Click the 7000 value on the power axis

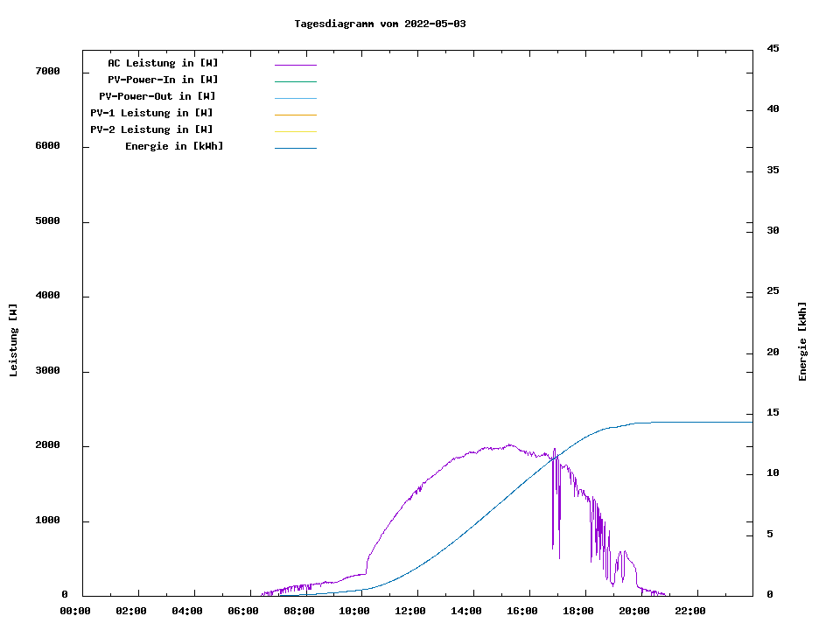(x=47, y=71)
